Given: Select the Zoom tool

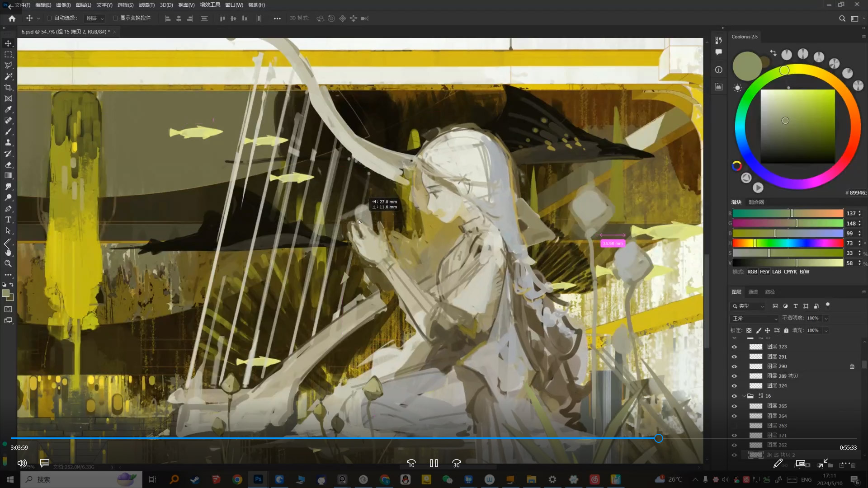Looking at the screenshot, I should (x=8, y=263).
